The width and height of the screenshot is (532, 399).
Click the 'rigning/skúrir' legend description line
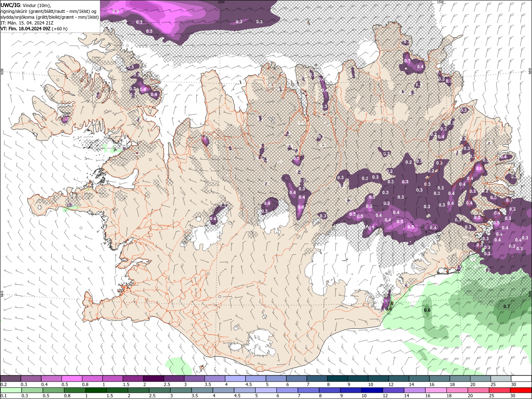(49, 11)
